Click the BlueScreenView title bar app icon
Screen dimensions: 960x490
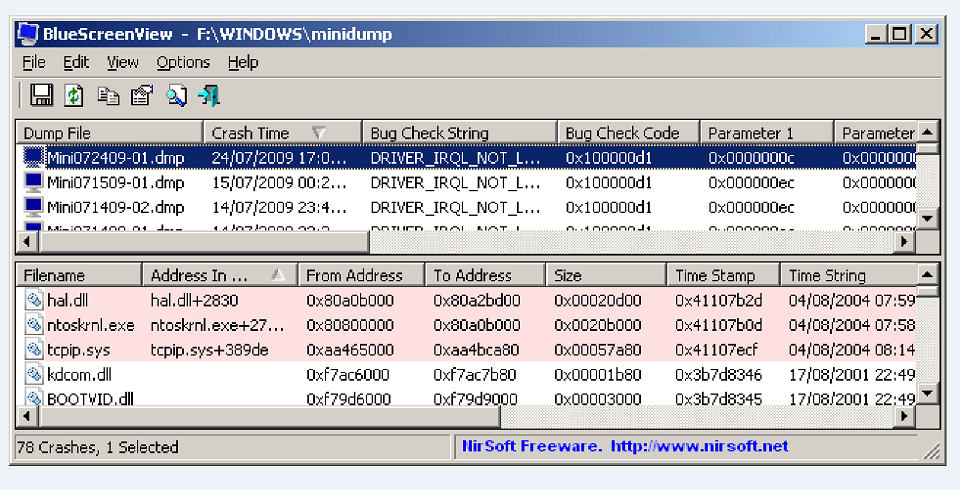(x=28, y=33)
